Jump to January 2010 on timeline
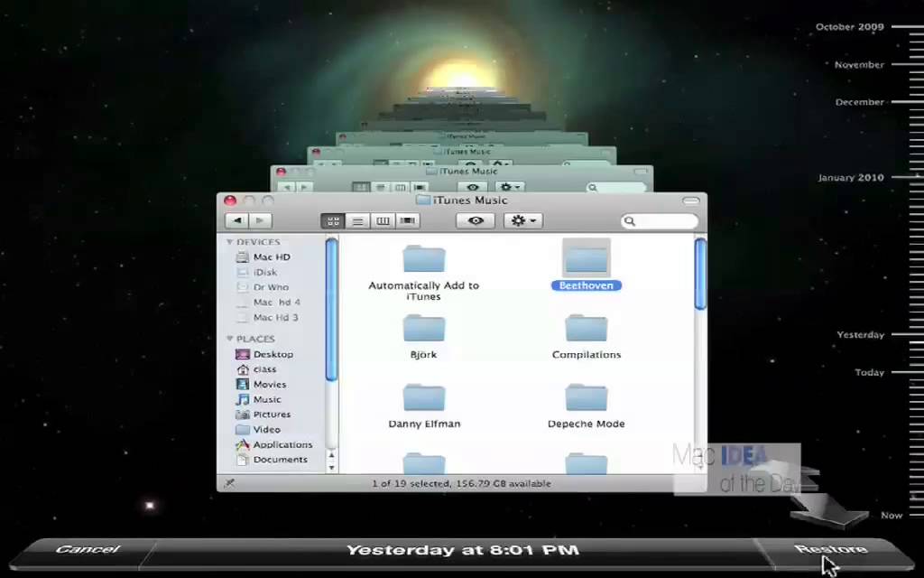This screenshot has height=578, width=924. (x=851, y=178)
